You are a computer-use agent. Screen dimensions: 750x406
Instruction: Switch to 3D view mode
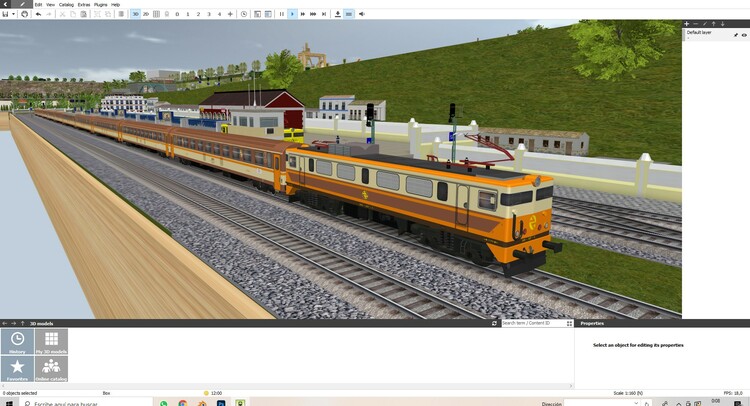(135, 14)
